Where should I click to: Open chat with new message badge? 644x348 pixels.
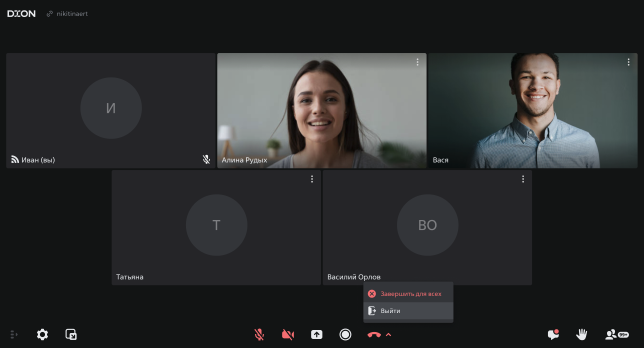click(553, 334)
